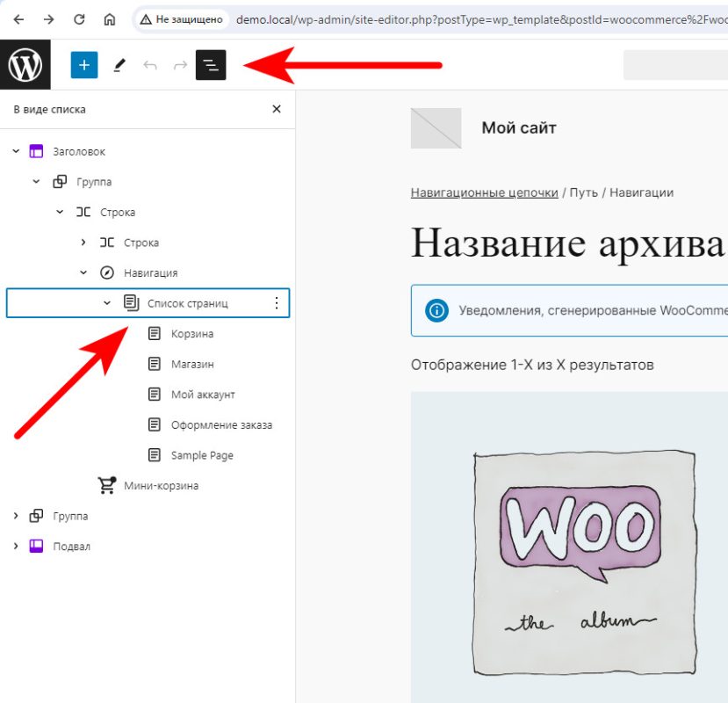The image size is (728, 703).
Task: Select the 'Подвал' list item label
Action: point(71,547)
